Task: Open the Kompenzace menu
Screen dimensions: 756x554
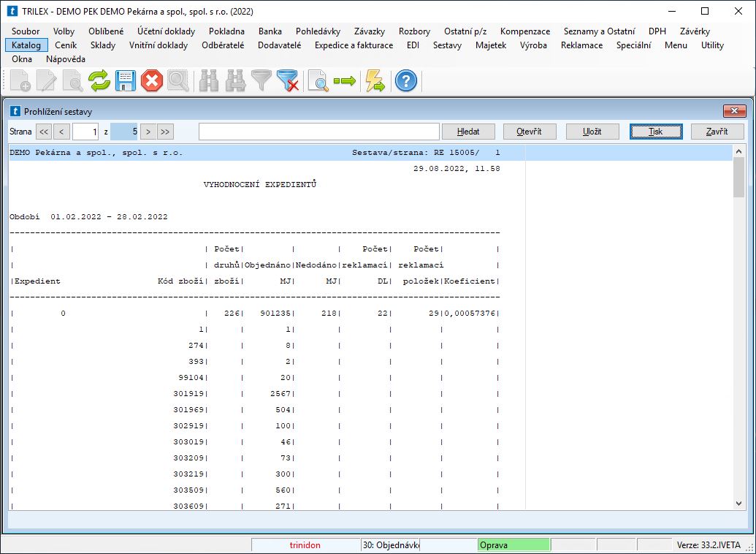Action: click(x=525, y=31)
